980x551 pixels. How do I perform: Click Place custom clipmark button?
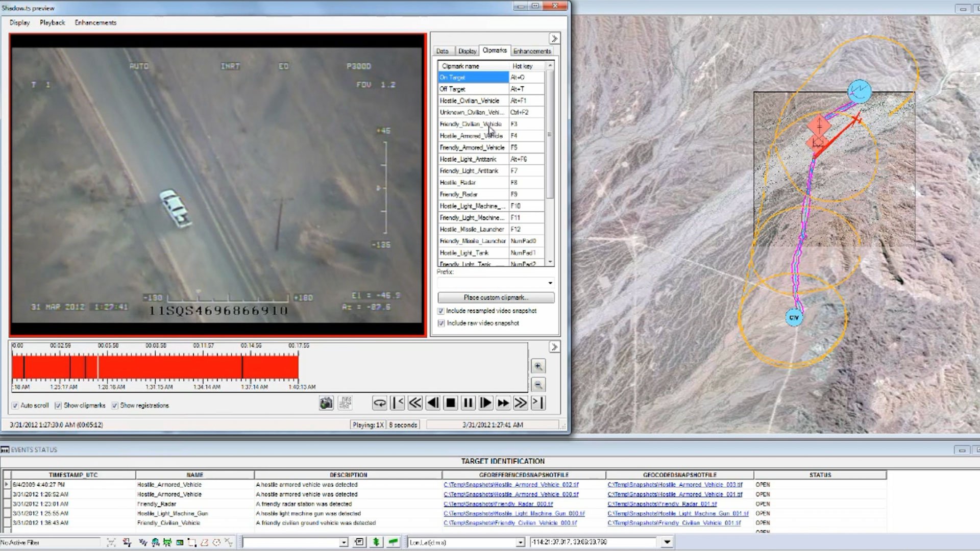496,297
